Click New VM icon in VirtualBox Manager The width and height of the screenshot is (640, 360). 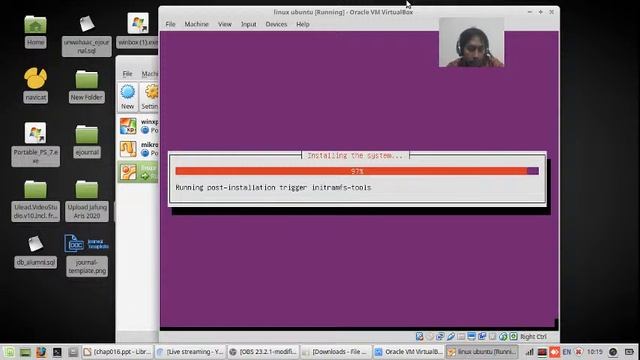pos(127,97)
